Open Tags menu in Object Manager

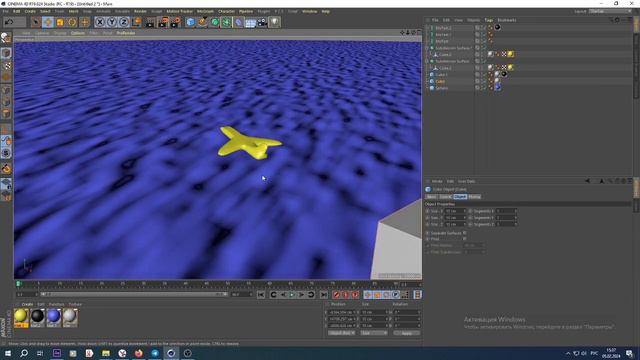click(x=489, y=20)
